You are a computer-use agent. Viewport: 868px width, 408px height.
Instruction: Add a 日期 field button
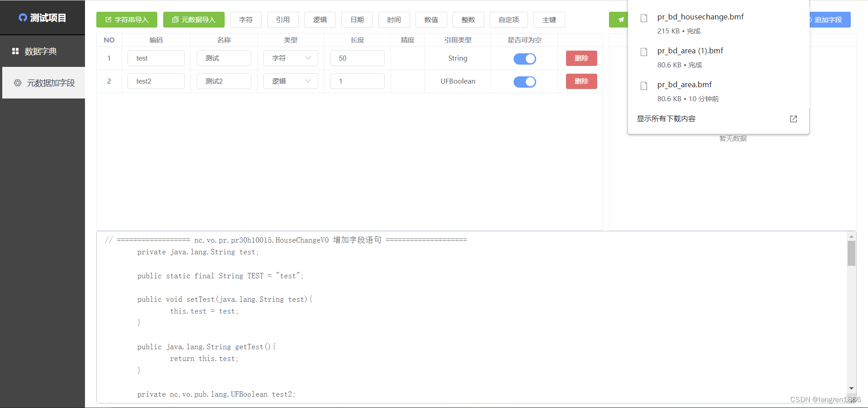[x=357, y=19]
